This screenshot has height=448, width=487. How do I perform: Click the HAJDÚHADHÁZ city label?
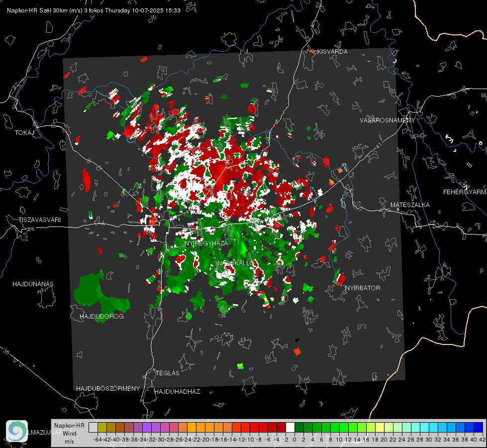[x=177, y=392]
